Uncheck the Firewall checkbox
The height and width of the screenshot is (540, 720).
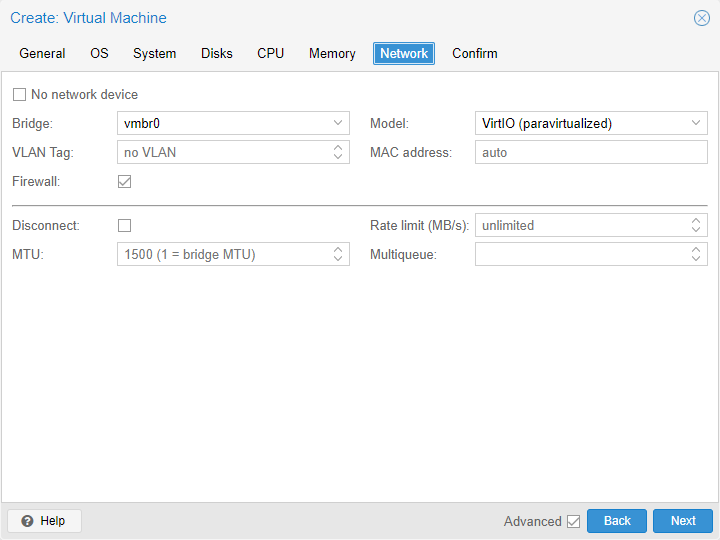[124, 181]
